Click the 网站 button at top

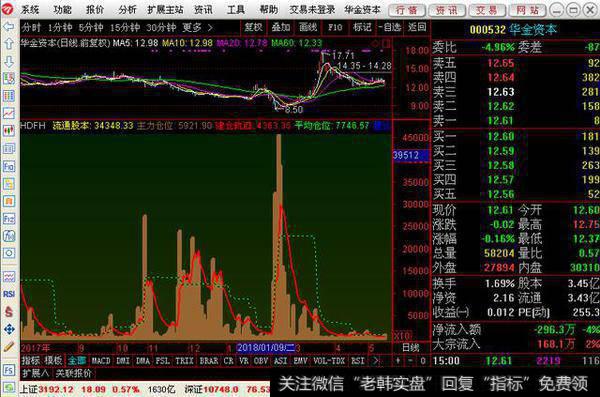pos(527,10)
